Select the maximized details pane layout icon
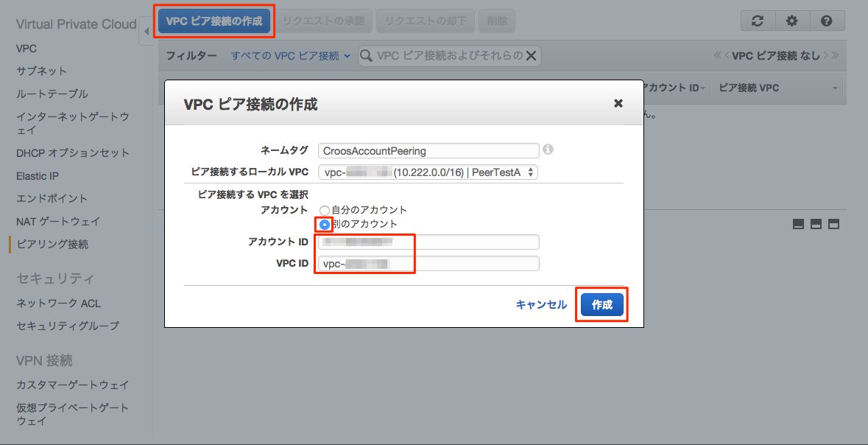The width and height of the screenshot is (868, 445). [833, 224]
